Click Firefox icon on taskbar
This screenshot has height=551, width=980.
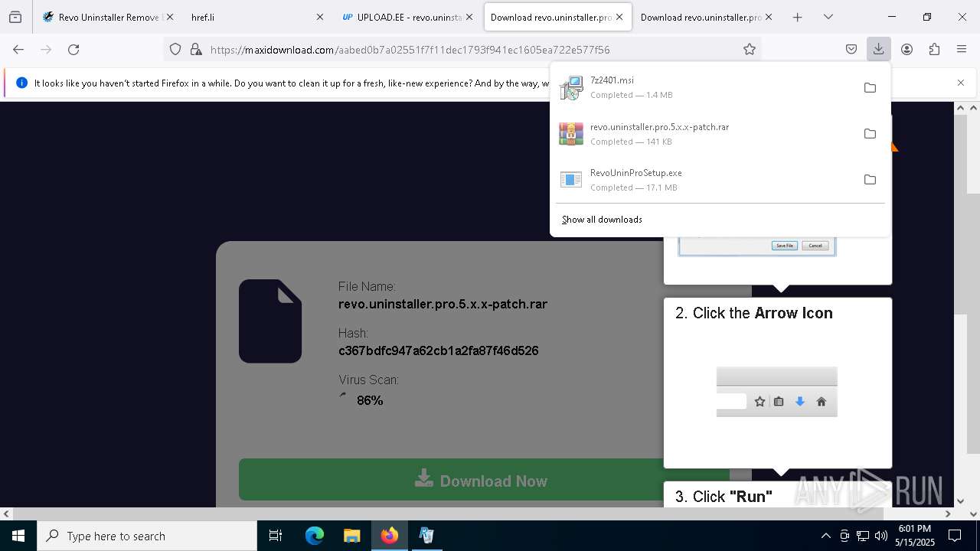tap(389, 536)
